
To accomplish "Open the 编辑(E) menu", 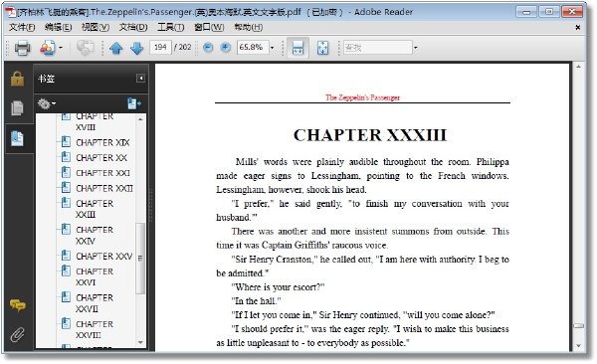I will 58,28.
